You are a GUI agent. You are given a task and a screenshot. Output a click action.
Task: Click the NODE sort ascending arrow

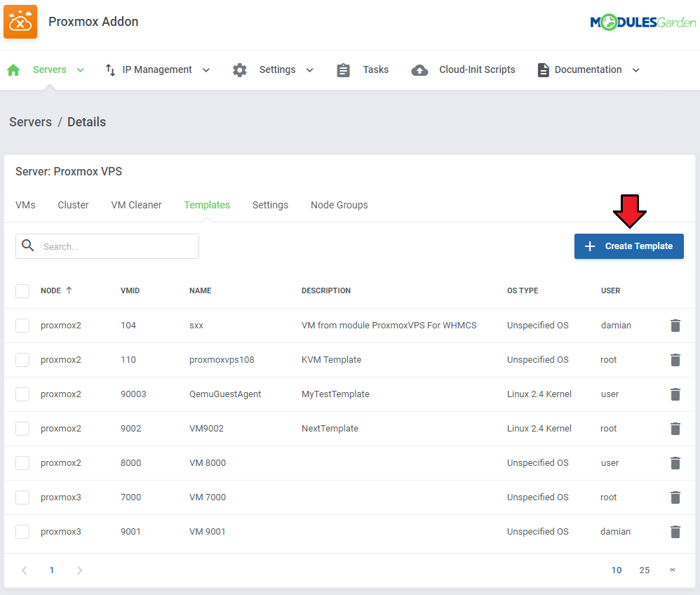coord(69,290)
